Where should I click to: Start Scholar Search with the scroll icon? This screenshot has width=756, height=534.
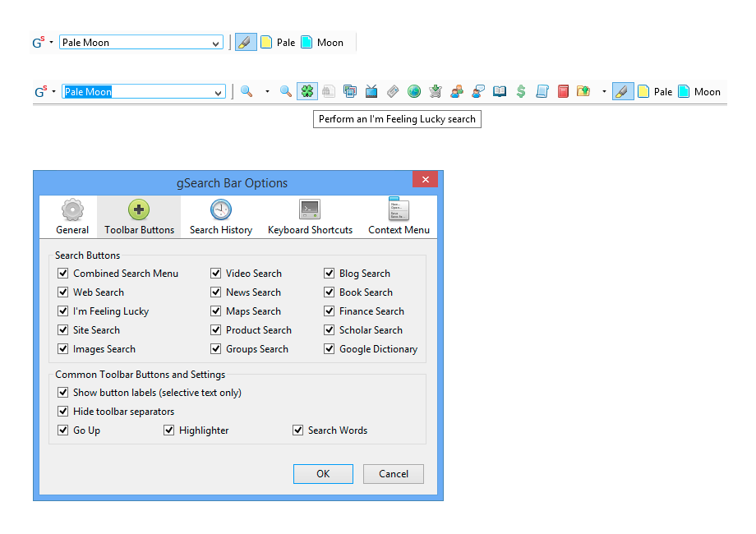pos(542,91)
